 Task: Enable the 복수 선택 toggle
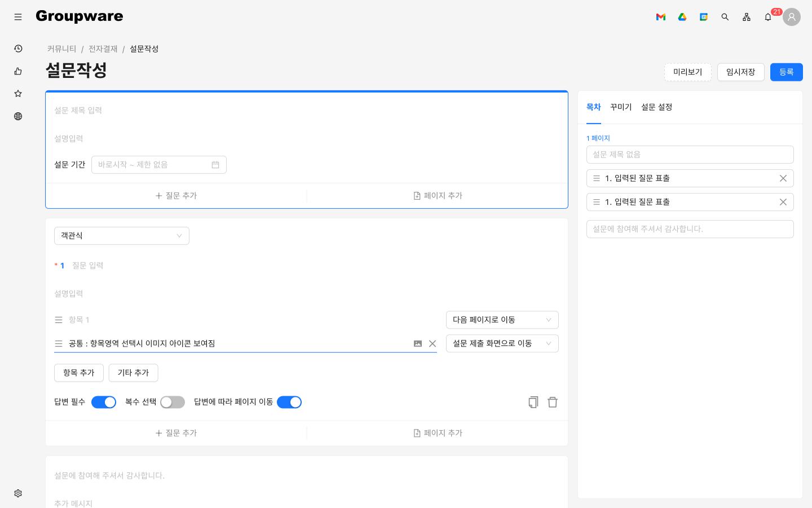click(x=173, y=402)
